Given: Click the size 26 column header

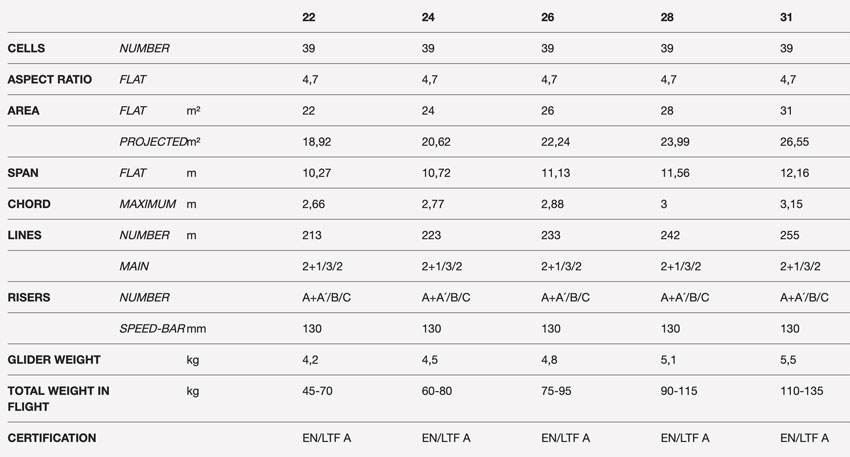Looking at the screenshot, I should tap(548, 17).
